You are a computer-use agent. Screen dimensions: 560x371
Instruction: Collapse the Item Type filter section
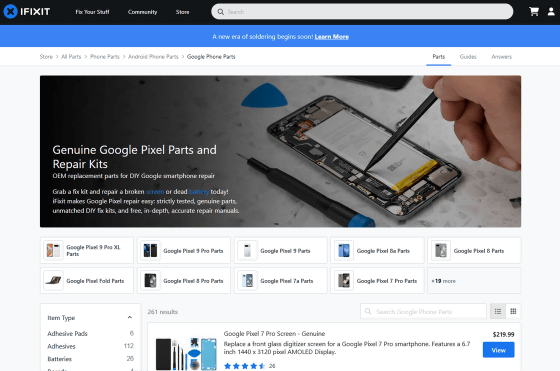130,317
